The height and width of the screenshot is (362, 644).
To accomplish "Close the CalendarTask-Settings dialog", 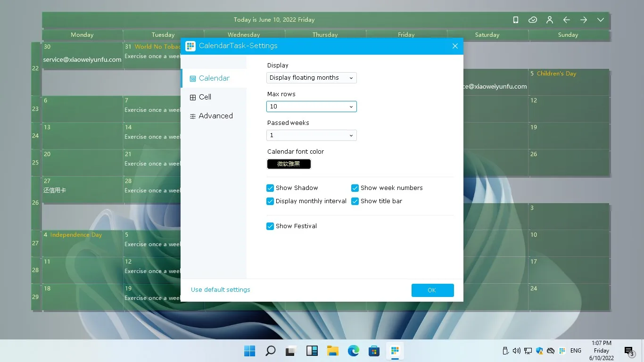I will pos(455,46).
